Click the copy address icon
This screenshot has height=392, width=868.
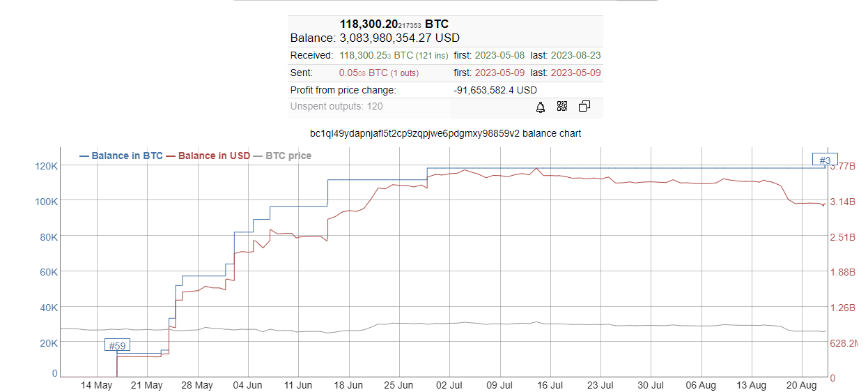(584, 107)
